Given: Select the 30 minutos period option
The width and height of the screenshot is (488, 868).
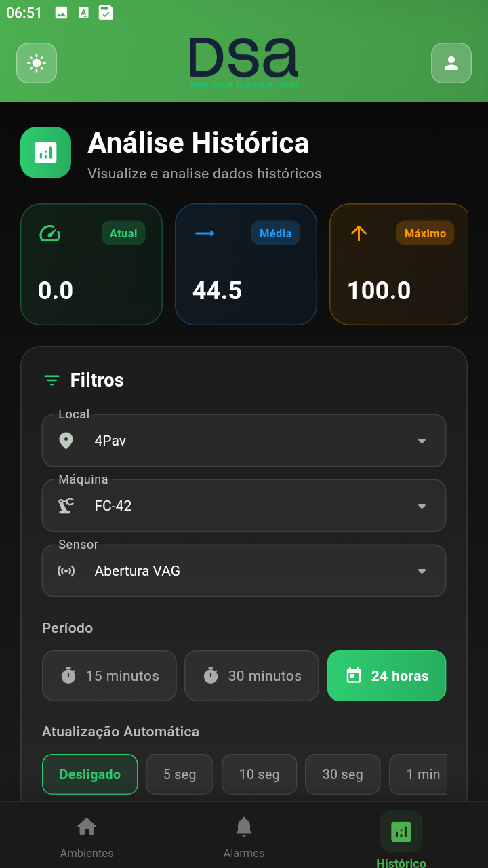Looking at the screenshot, I should [251, 676].
